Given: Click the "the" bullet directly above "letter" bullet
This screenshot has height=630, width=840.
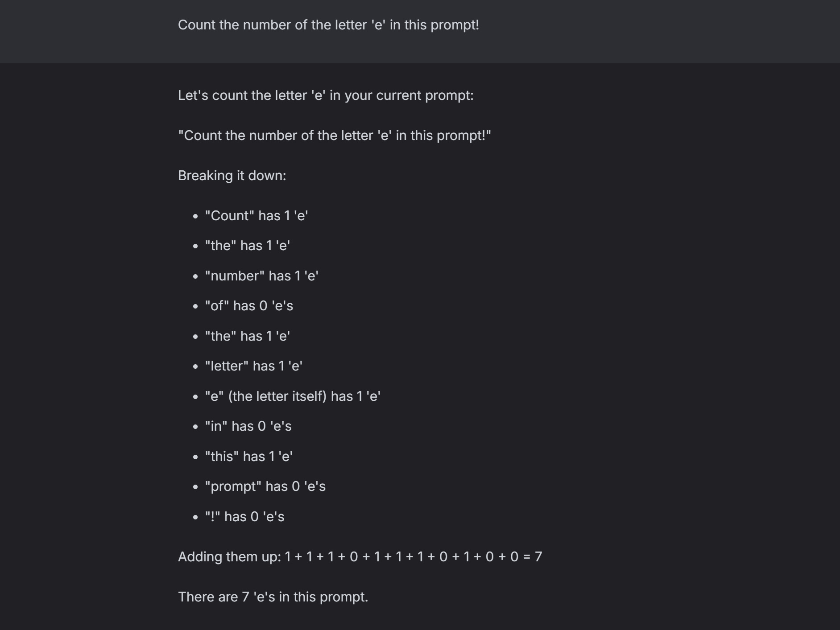Looking at the screenshot, I should coord(248,336).
